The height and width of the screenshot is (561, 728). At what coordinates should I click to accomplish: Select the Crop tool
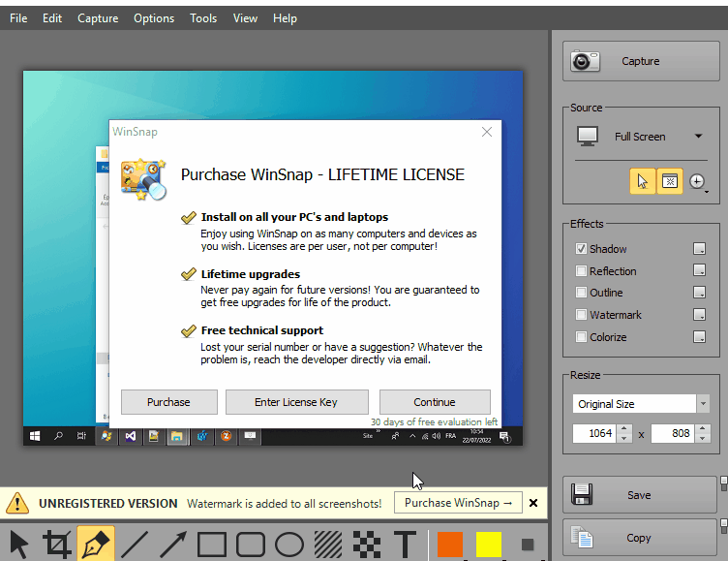point(57,544)
